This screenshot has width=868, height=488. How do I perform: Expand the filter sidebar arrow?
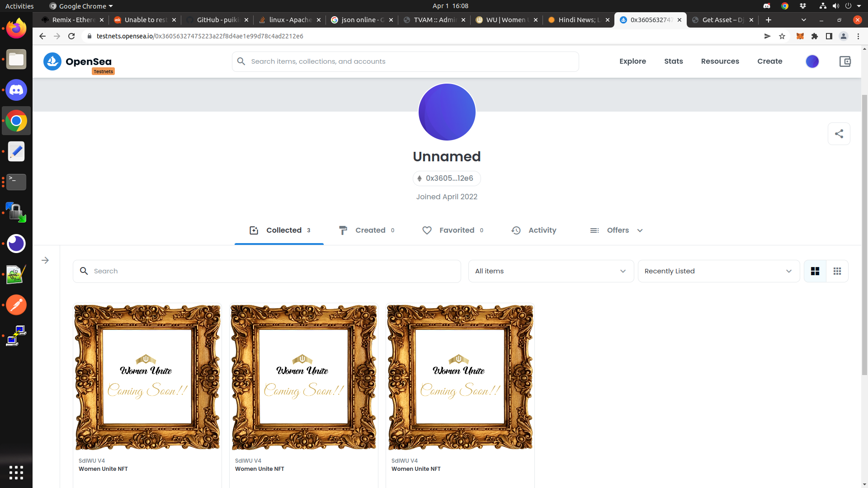pos(45,260)
